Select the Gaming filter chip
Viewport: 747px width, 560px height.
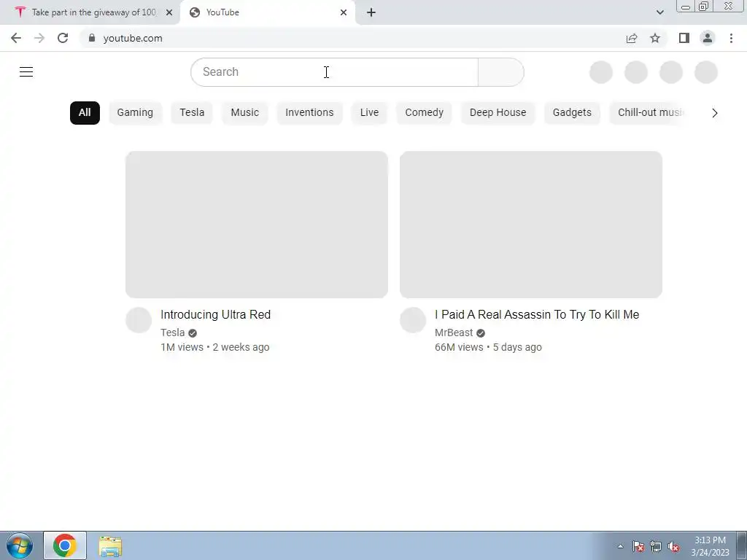(x=135, y=113)
